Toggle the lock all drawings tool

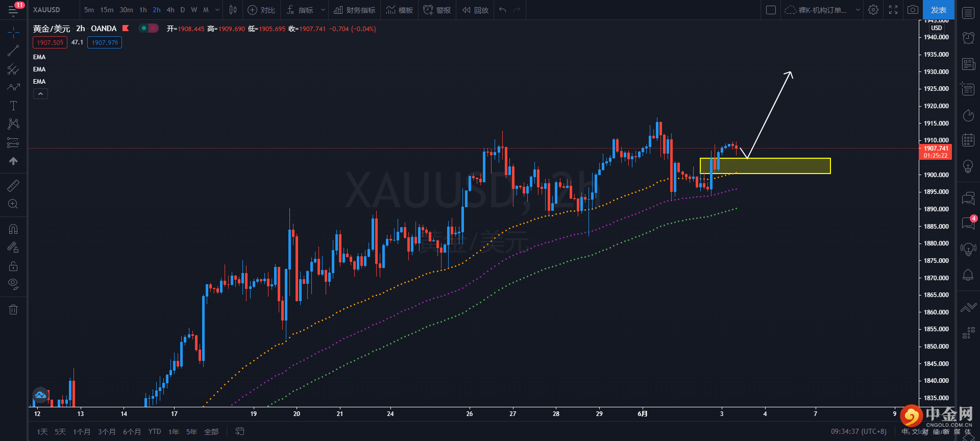tap(13, 266)
